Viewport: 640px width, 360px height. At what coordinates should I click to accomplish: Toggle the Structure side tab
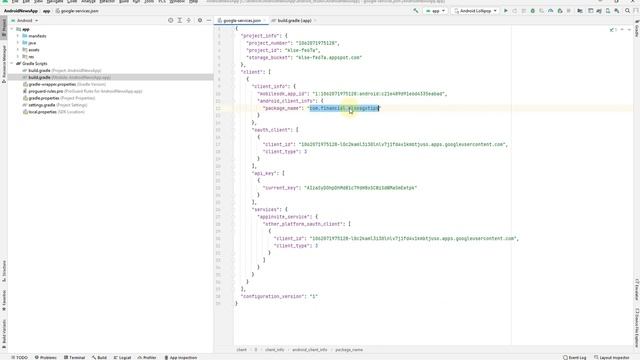click(x=4, y=271)
